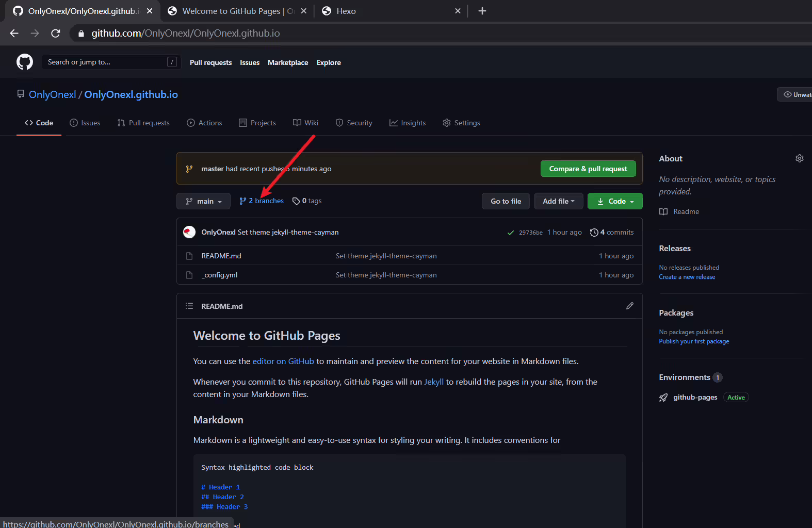This screenshot has height=528, width=812.
Task: Click the green commit status checkmark
Action: coord(510,233)
